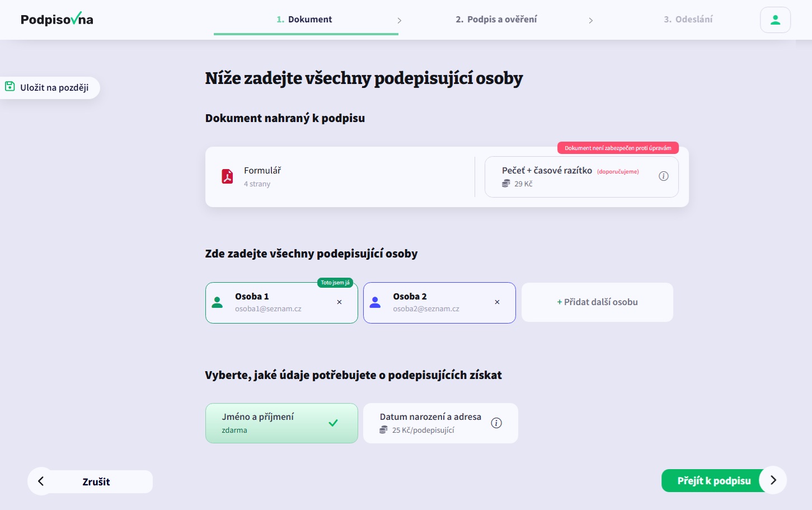This screenshot has height=510, width=812.
Task: Enable Pečeť + časové razítko option
Action: [581, 177]
